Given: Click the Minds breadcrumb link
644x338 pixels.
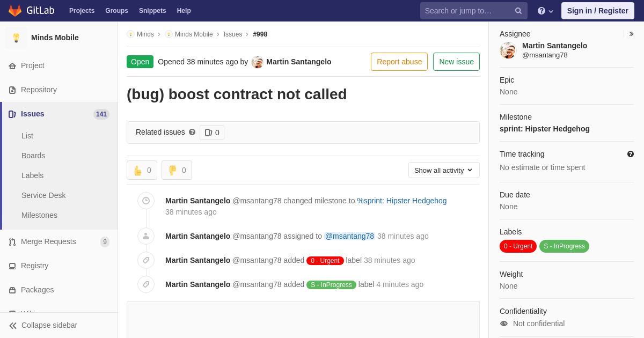Looking at the screenshot, I should click(x=145, y=34).
